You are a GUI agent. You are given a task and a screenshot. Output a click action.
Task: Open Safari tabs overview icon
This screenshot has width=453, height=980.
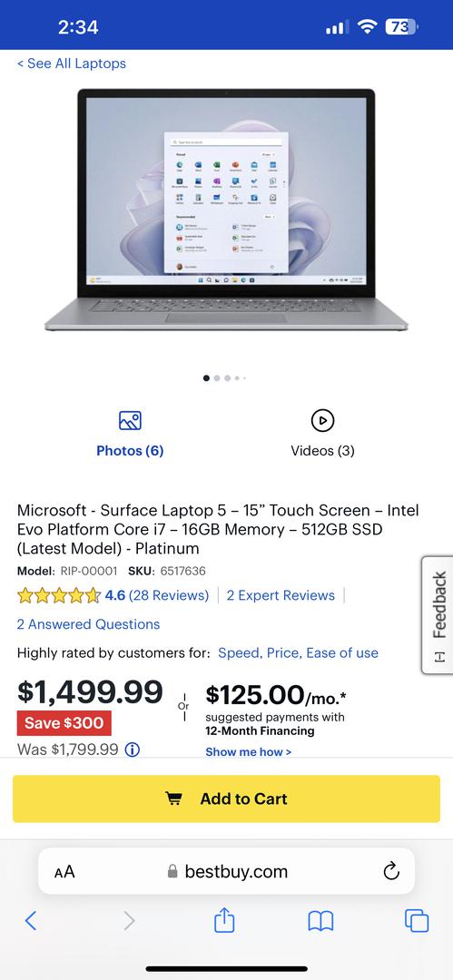417,921
